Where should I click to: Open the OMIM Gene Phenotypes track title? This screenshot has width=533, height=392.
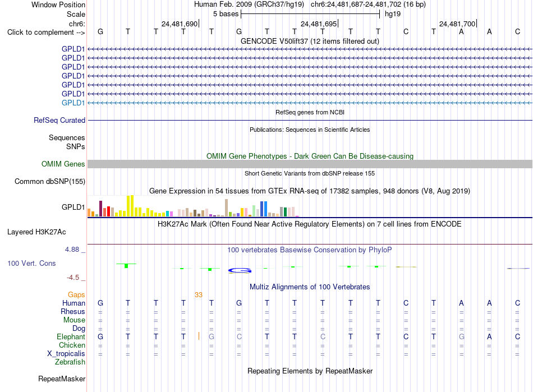point(310,156)
